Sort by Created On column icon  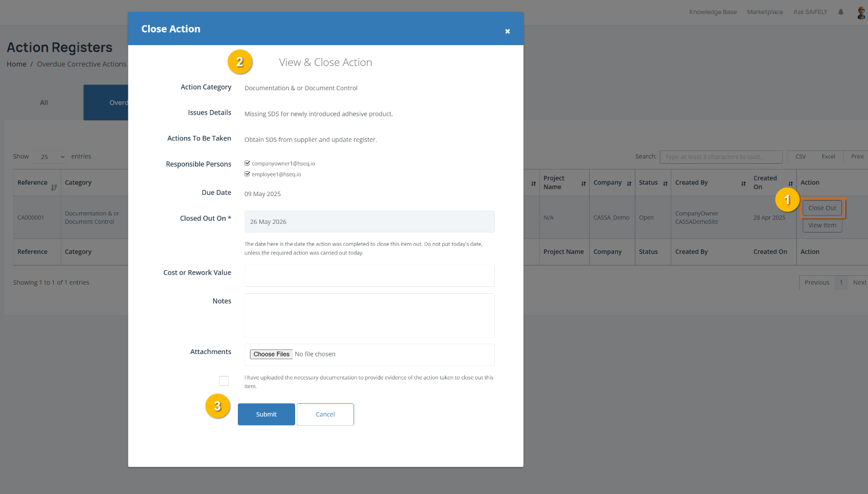point(790,183)
